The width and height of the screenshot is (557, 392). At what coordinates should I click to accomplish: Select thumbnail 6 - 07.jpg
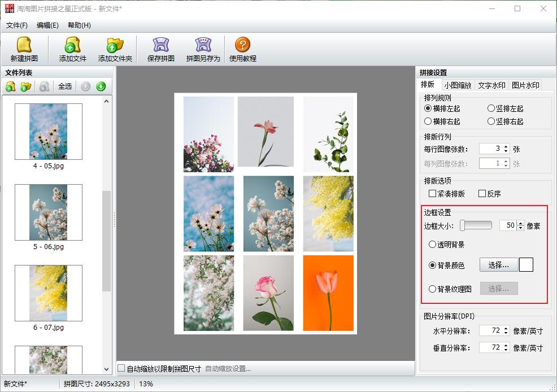click(47, 292)
